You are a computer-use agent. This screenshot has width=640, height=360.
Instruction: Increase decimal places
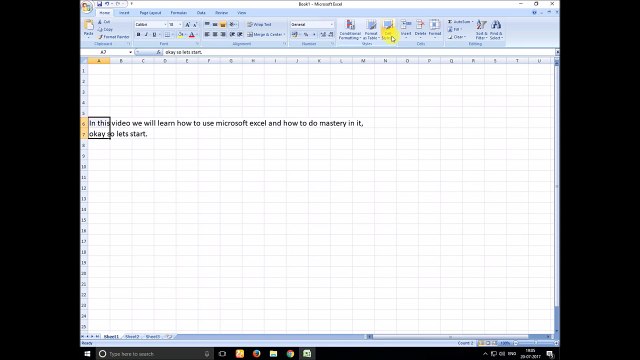(x=323, y=35)
